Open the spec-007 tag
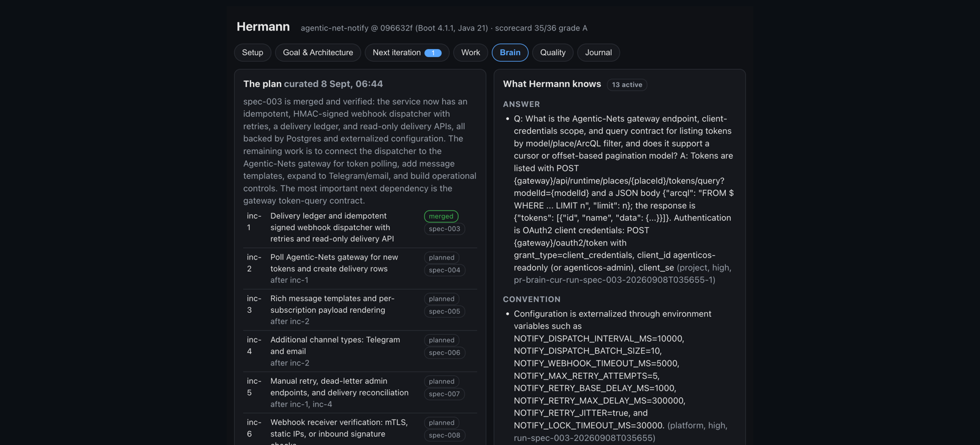The height and width of the screenshot is (445, 980). click(x=445, y=394)
